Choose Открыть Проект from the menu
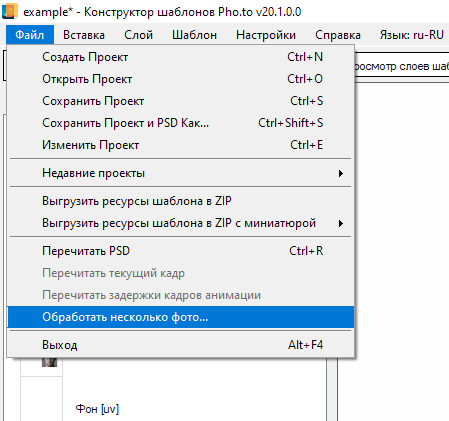The width and height of the screenshot is (449, 421). pyautogui.click(x=180, y=79)
